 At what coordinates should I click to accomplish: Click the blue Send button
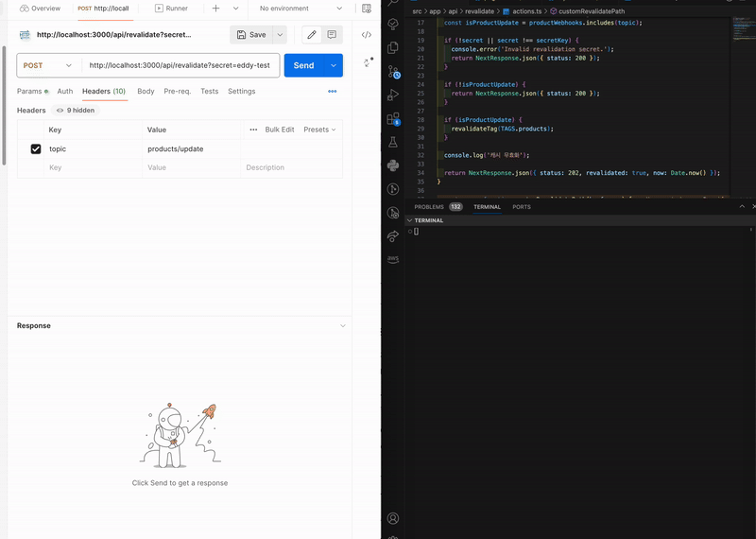pyautogui.click(x=303, y=65)
